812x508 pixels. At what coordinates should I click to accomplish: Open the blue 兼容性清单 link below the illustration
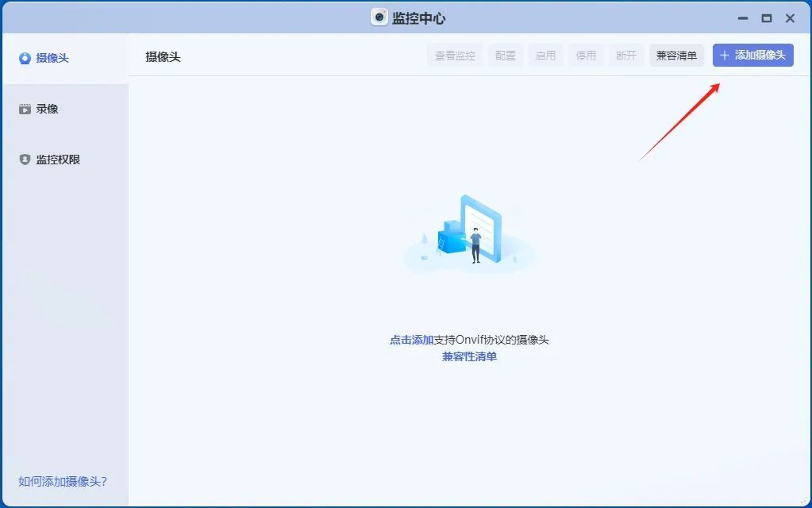tap(469, 357)
